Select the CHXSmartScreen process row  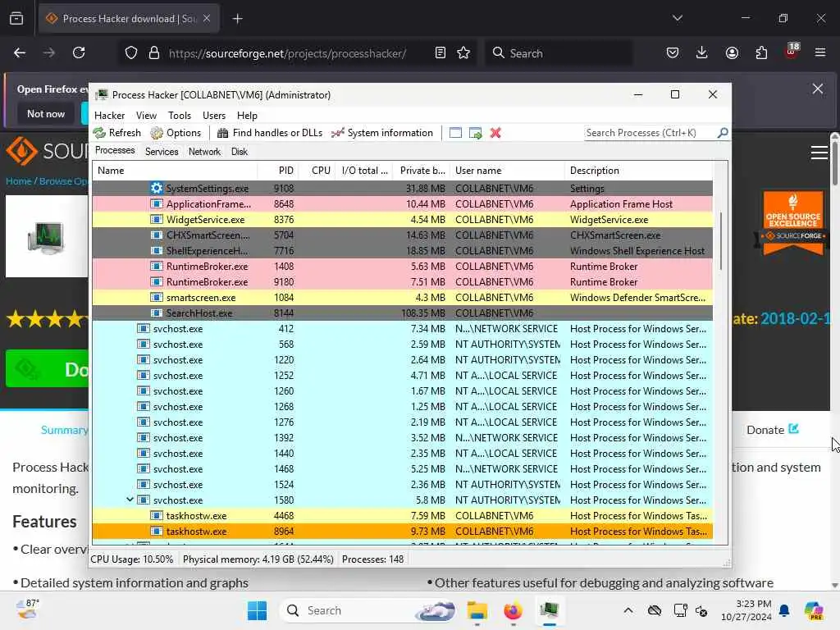(402, 235)
